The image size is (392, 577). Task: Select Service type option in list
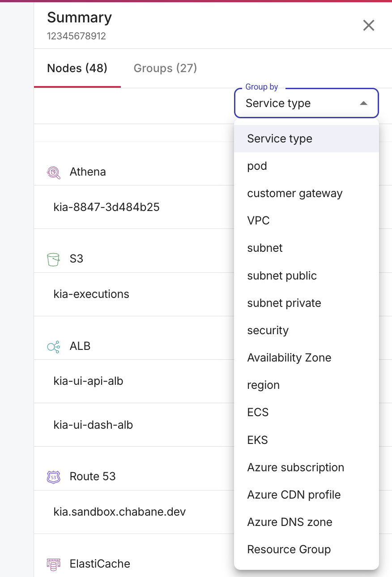[307, 138]
